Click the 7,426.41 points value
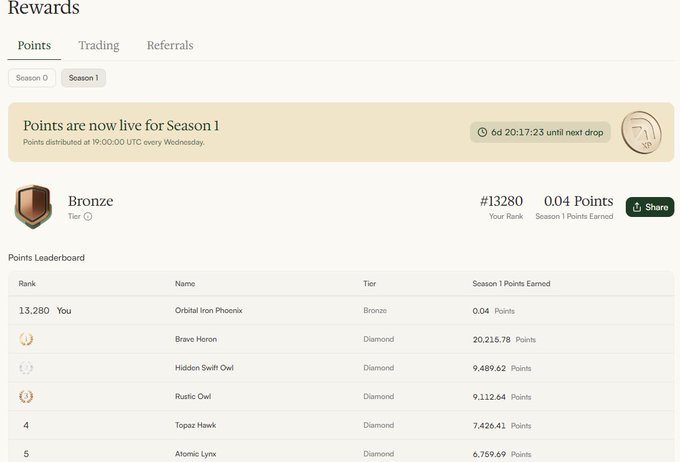The width and height of the screenshot is (680, 462). pos(489,426)
